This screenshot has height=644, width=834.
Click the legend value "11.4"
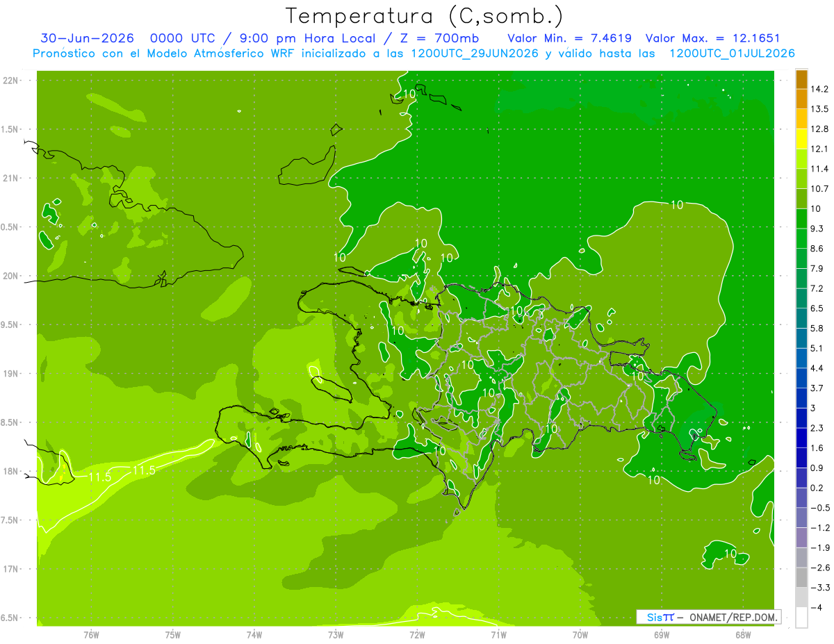coord(820,169)
